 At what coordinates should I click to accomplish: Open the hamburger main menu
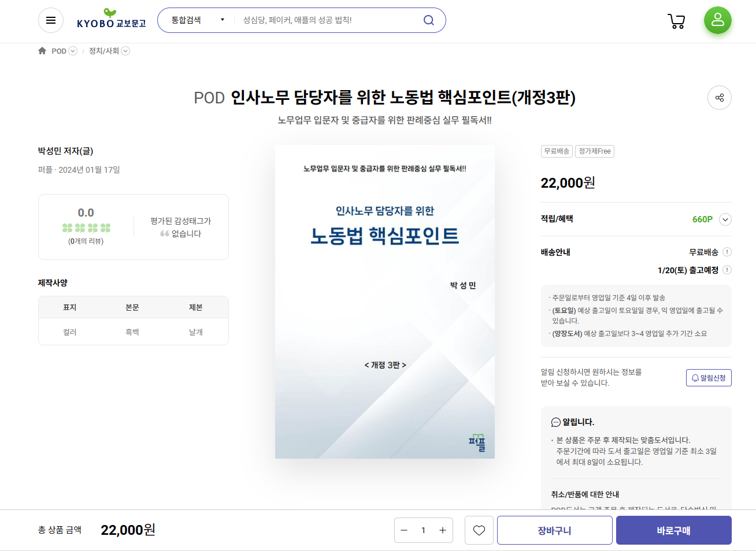click(x=51, y=21)
